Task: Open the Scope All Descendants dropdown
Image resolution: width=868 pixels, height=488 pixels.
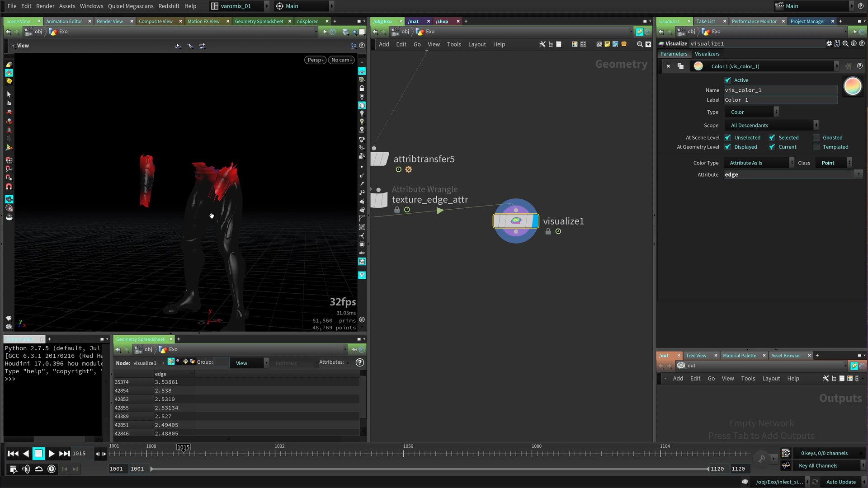Action: pyautogui.click(x=772, y=126)
